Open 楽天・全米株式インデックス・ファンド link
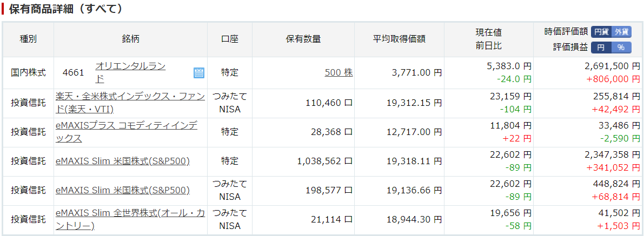Image resolution: width=644 pixels, height=236 pixels. (x=130, y=103)
